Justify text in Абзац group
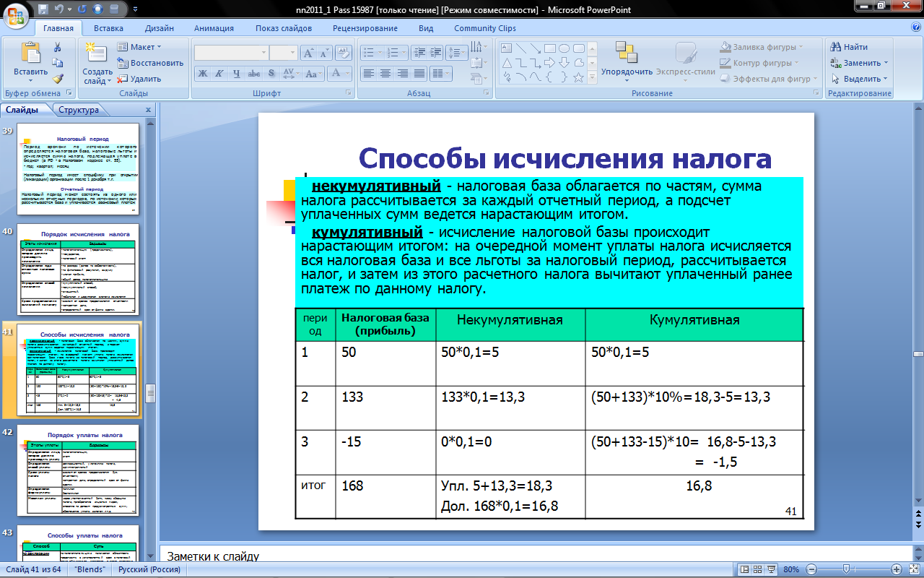 (x=418, y=74)
